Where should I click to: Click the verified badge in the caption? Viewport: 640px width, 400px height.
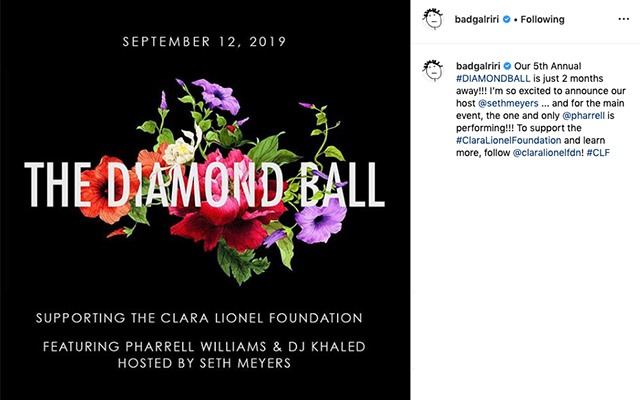[x=507, y=66]
